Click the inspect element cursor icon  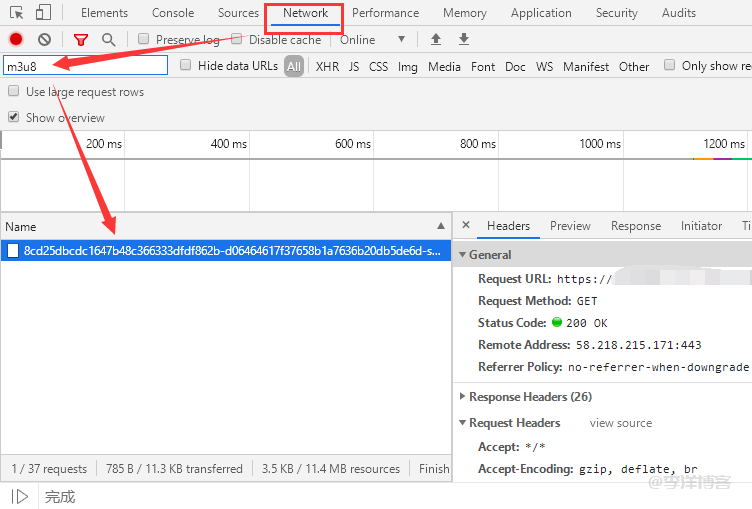tap(16, 13)
